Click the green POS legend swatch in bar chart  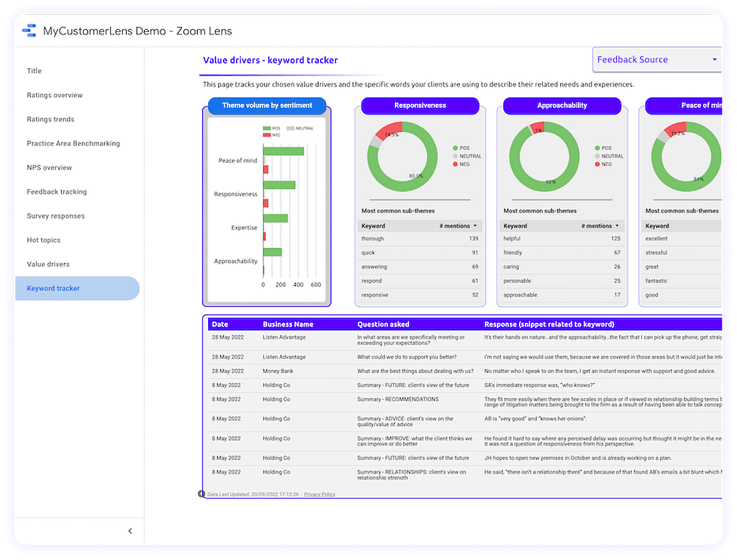point(267,129)
